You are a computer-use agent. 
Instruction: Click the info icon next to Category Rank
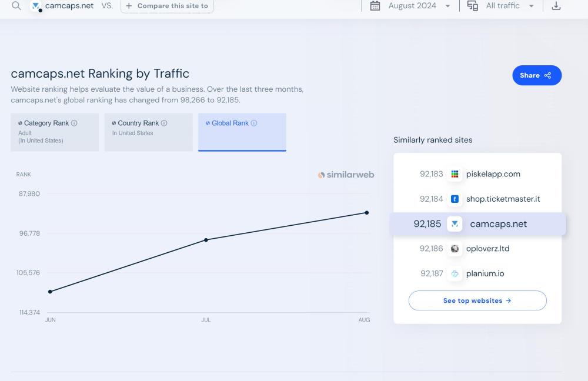pos(74,123)
